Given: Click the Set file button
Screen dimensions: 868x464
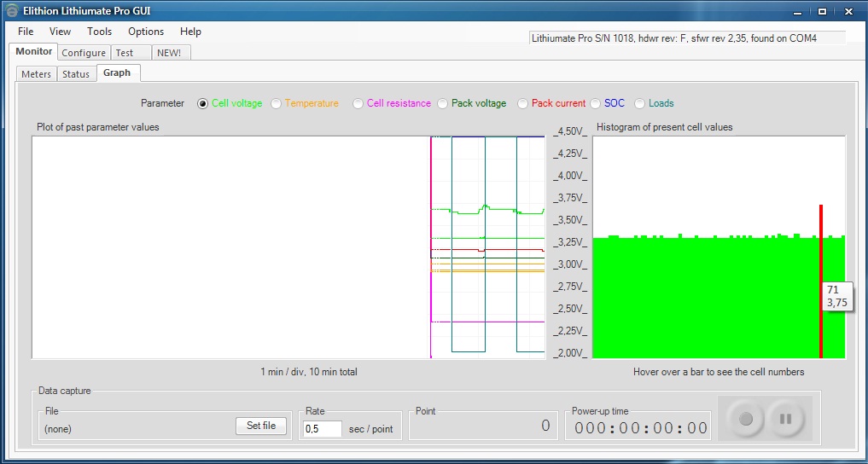Looking at the screenshot, I should pyautogui.click(x=261, y=426).
